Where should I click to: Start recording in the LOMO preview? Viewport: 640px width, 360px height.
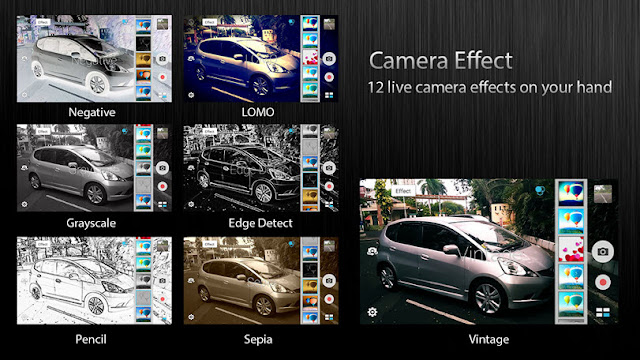pyautogui.click(x=329, y=77)
